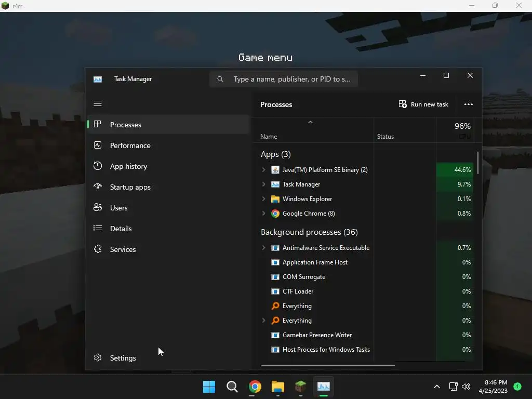
Task: Switch to the Processes page
Action: pyautogui.click(x=169, y=125)
